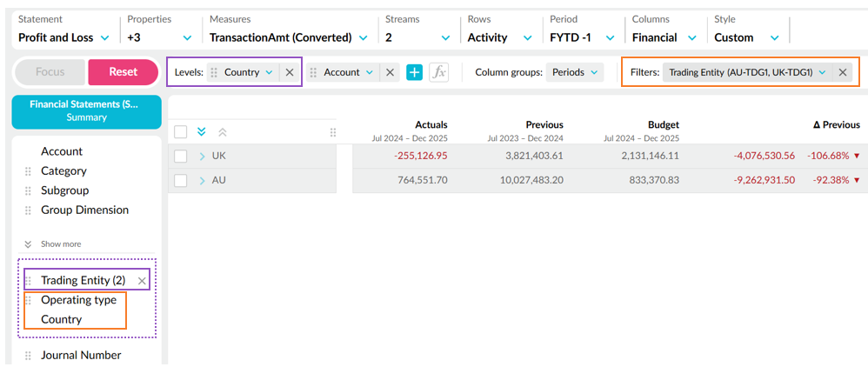Expand the UK row chevron
Viewport: 868px width, 367px height.
tap(202, 157)
